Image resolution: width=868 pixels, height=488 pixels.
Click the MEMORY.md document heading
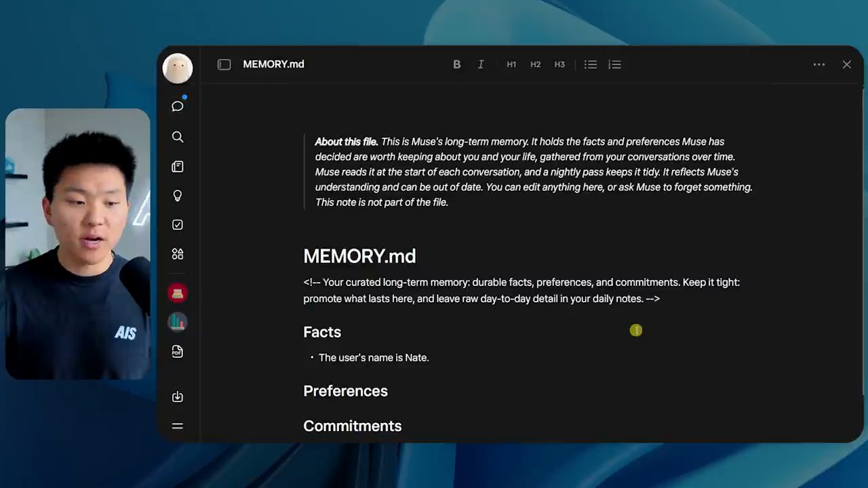[359, 256]
